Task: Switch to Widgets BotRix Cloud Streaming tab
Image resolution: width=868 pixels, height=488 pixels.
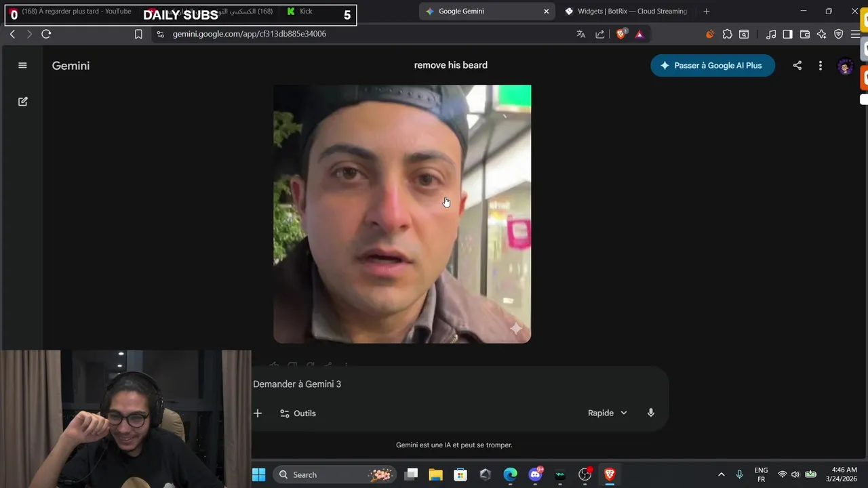Action: pos(627,12)
